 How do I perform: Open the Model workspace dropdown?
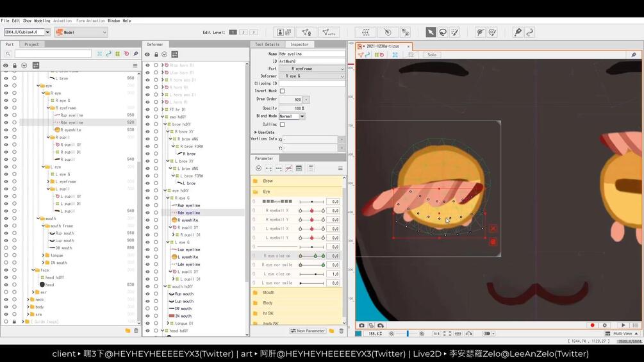click(x=81, y=32)
